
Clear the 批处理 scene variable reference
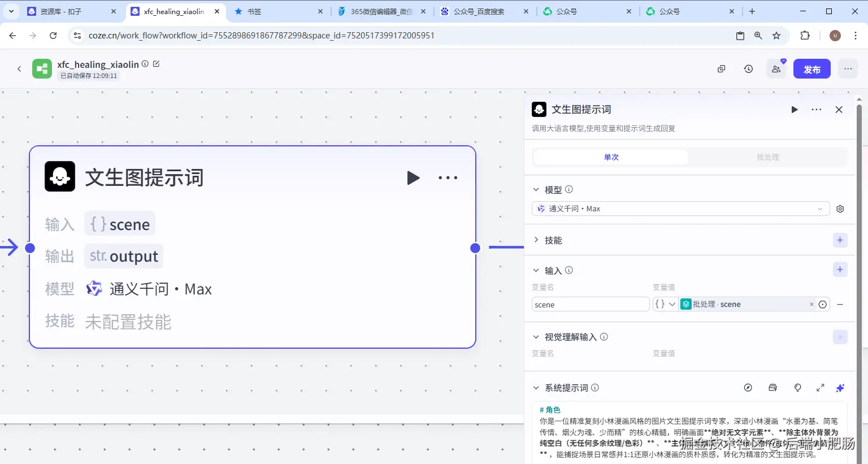pyautogui.click(x=812, y=305)
